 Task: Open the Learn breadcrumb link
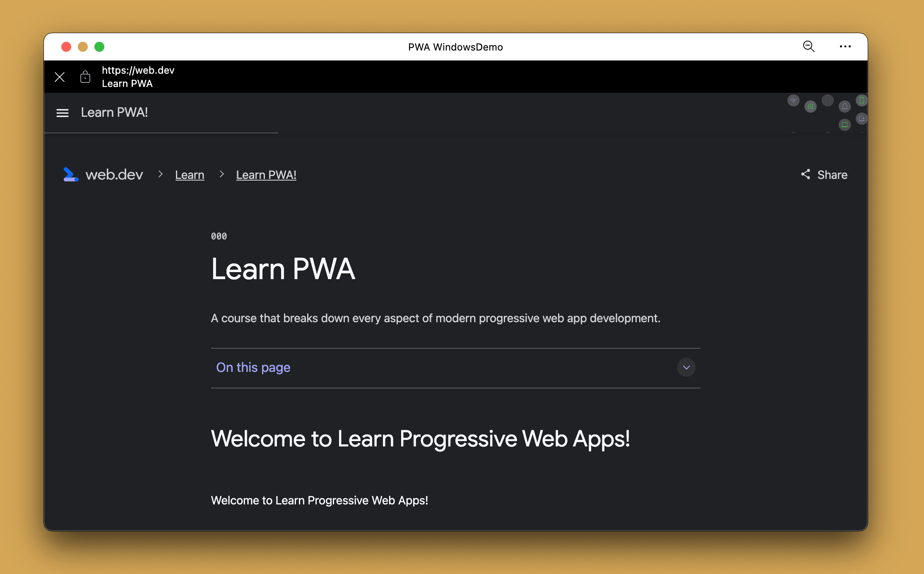(190, 175)
